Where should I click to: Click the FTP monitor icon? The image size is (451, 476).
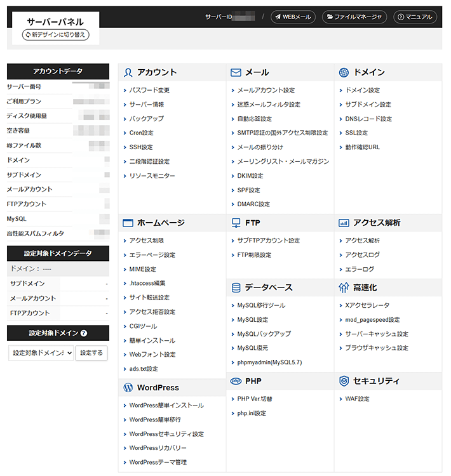tap(236, 223)
